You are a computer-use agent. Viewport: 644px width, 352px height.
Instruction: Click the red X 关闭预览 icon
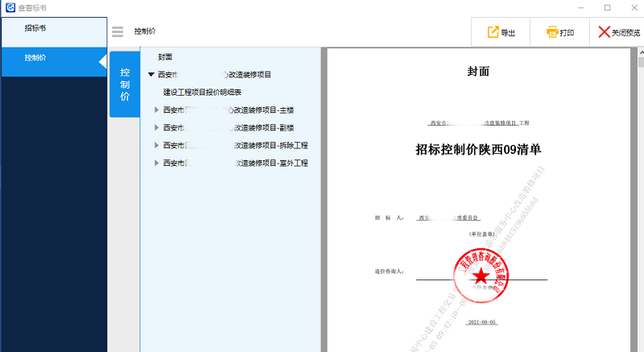click(604, 32)
